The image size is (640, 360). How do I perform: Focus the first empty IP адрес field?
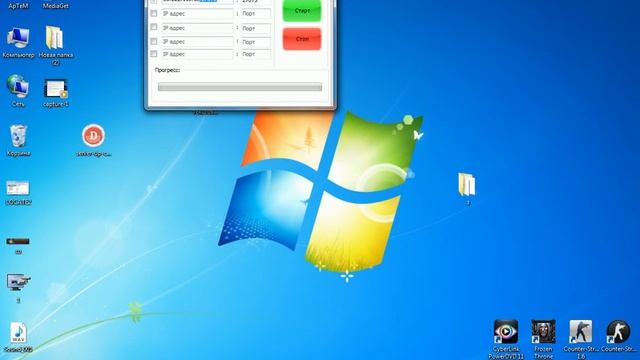(x=198, y=14)
